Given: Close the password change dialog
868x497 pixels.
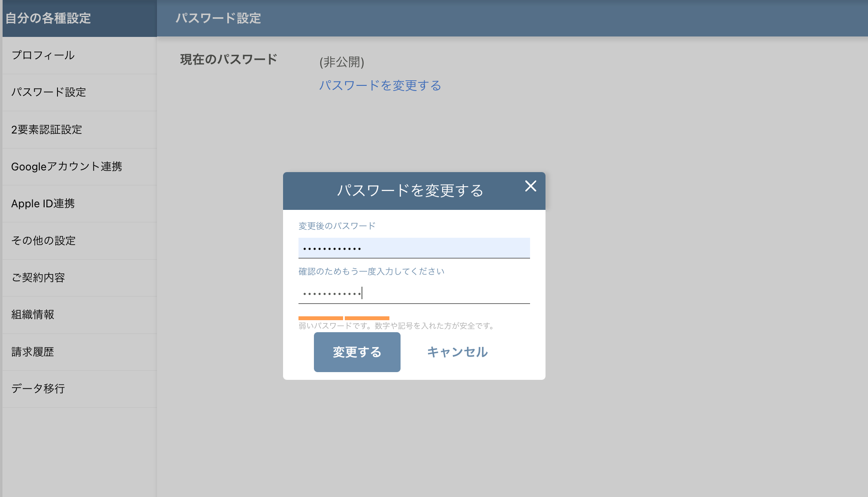Looking at the screenshot, I should click(x=531, y=186).
